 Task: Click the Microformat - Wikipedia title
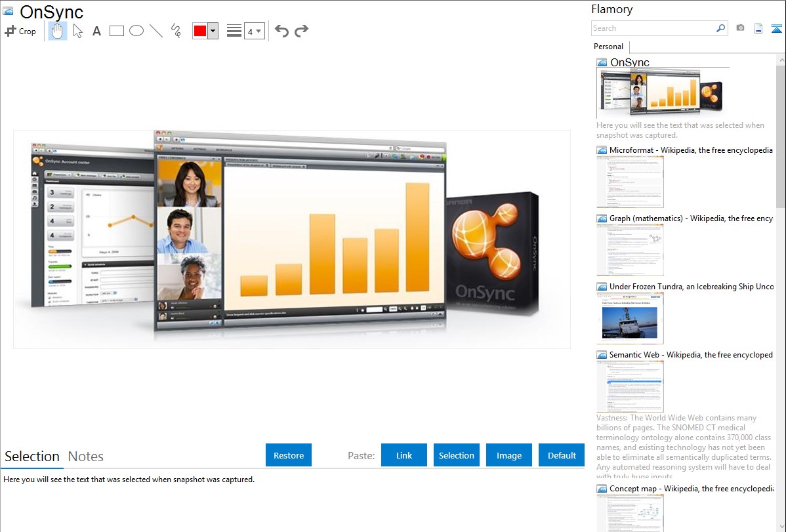[691, 150]
